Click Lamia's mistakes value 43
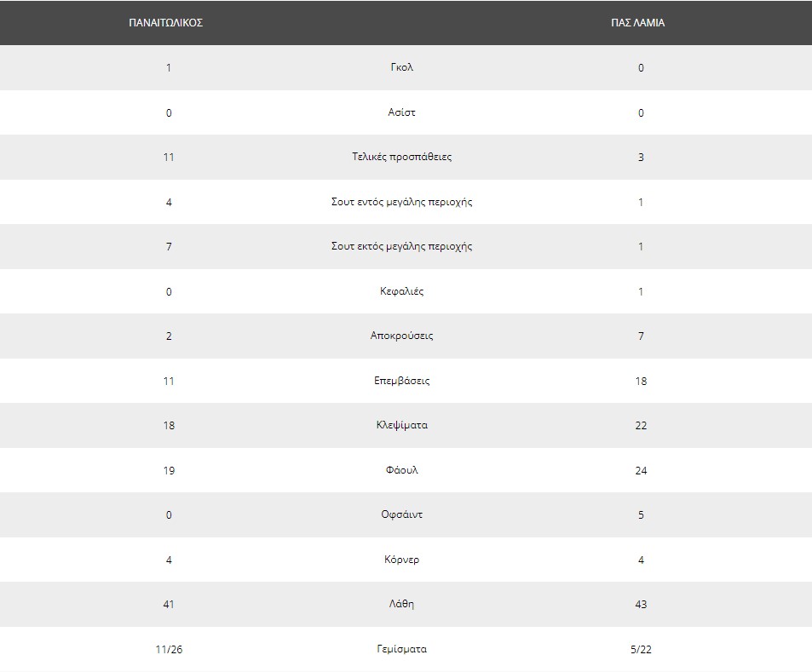 tap(641, 605)
